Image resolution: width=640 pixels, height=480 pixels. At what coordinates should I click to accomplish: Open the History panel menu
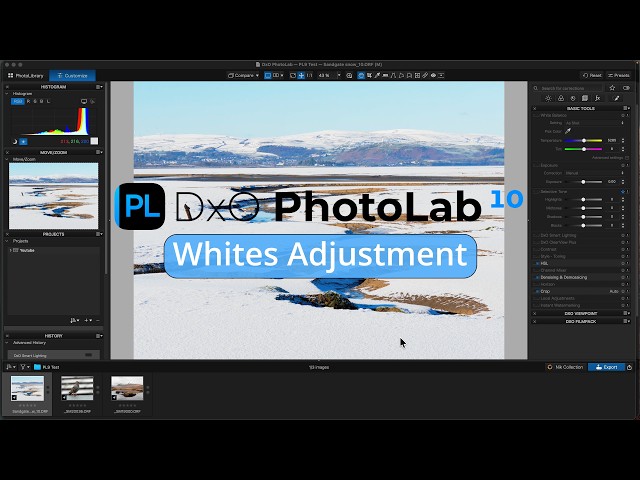(x=99, y=336)
